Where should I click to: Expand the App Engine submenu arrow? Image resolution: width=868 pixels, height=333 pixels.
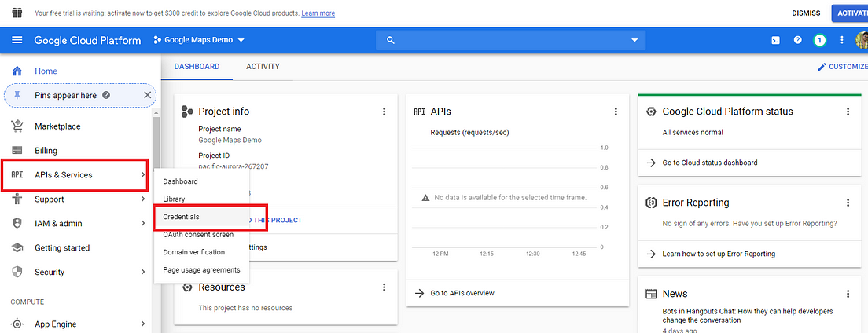pos(143,324)
